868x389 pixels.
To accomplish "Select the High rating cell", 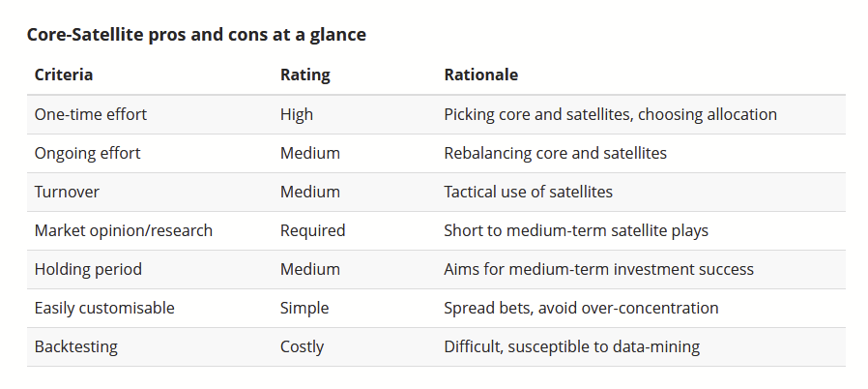I will (x=296, y=114).
